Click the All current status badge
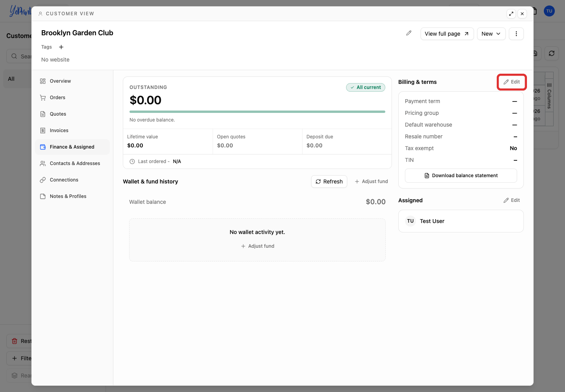The height and width of the screenshot is (392, 565). (x=366, y=87)
